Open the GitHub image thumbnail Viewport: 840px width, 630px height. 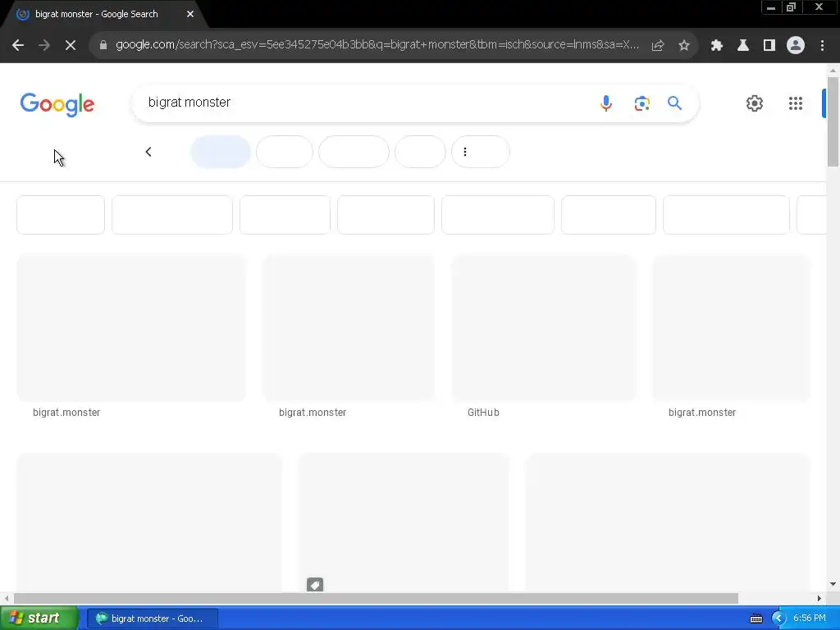544,327
